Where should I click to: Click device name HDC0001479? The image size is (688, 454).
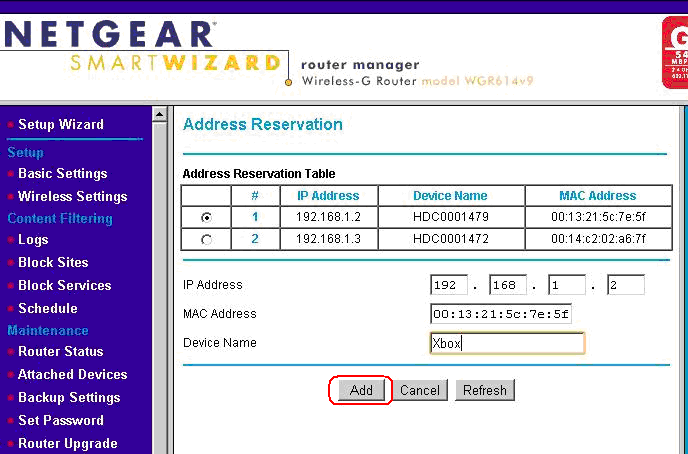451,217
